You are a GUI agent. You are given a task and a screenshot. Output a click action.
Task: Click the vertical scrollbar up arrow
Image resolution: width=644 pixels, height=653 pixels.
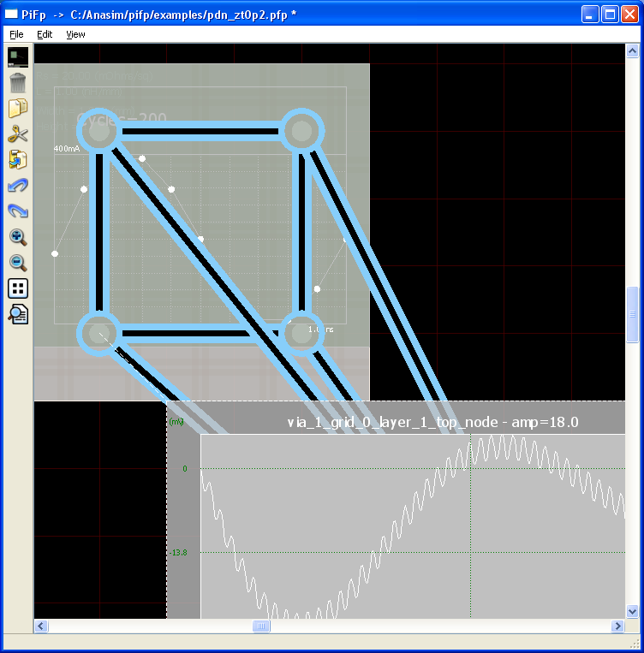(633, 51)
